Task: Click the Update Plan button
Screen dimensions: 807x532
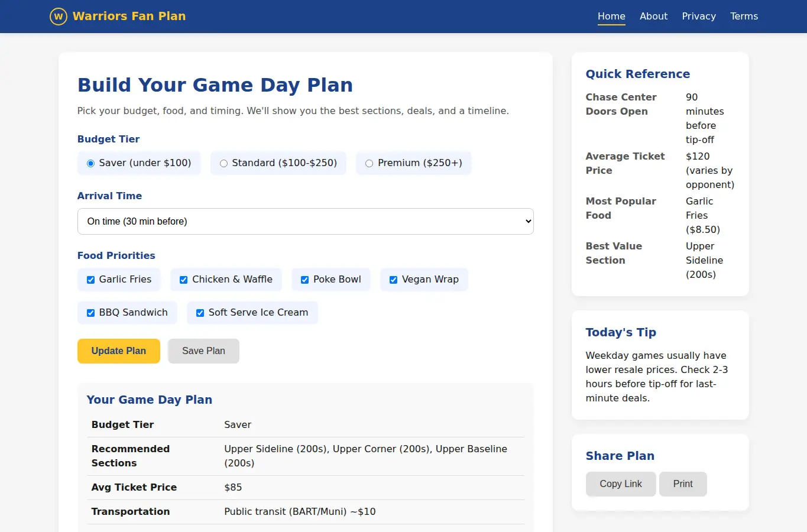Action: (119, 351)
